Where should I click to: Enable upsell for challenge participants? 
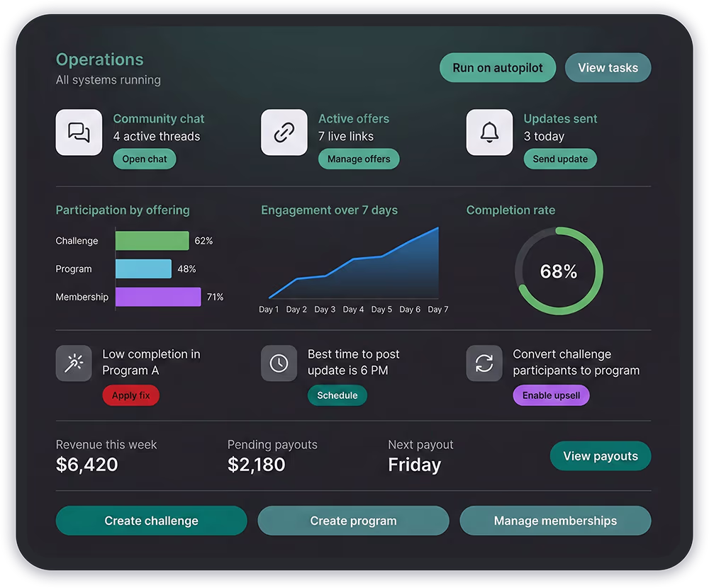click(x=551, y=395)
